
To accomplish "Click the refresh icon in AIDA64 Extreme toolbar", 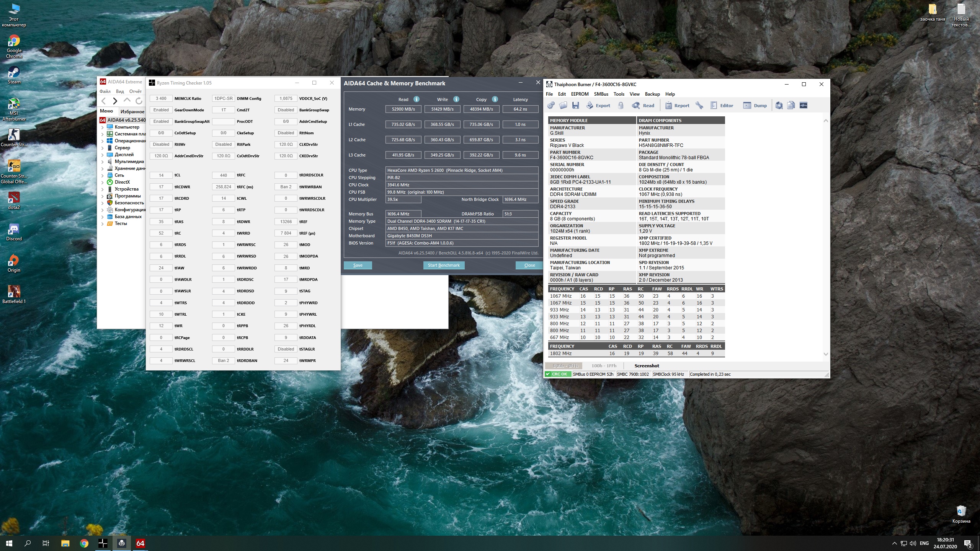I will pos(139,101).
